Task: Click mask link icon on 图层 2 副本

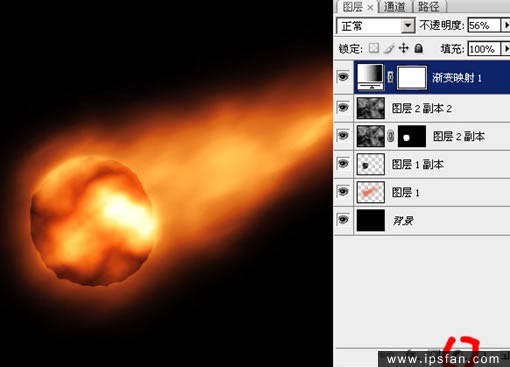Action: tap(391, 136)
